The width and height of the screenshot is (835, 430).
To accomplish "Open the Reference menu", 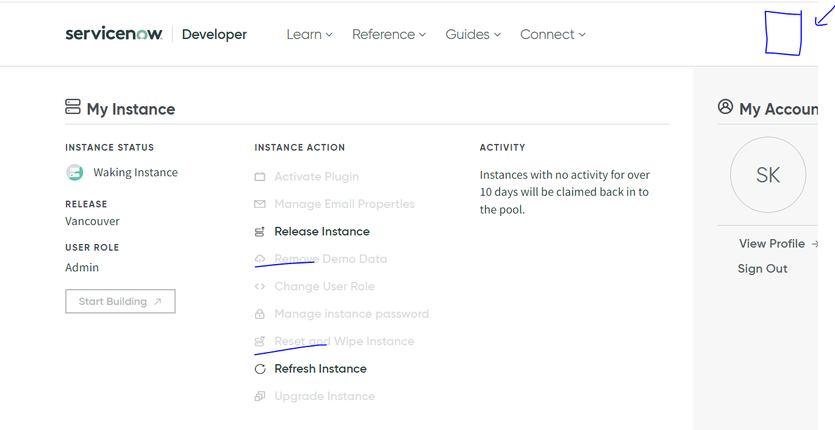I will 389,35.
